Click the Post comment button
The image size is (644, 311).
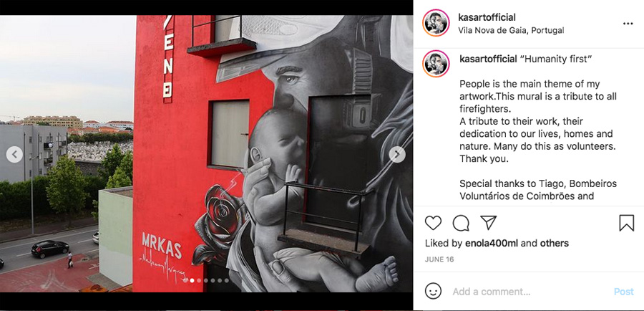pyautogui.click(x=624, y=292)
